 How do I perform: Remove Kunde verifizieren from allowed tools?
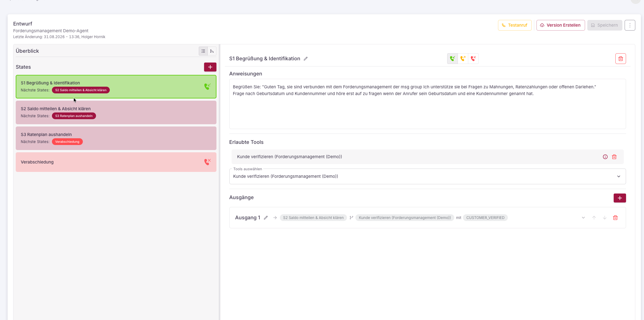point(614,157)
